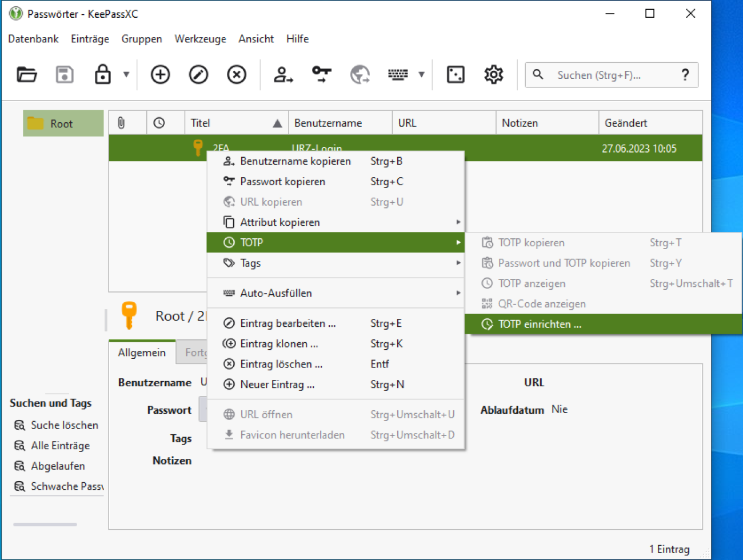Open settings with the gear icon
The image size is (743, 560).
click(493, 75)
